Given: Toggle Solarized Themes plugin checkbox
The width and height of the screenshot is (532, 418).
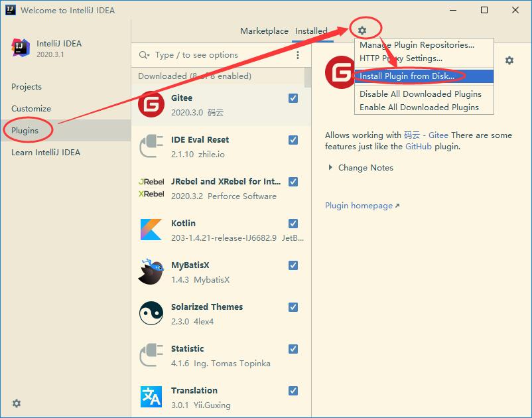Looking at the screenshot, I should click(x=293, y=307).
